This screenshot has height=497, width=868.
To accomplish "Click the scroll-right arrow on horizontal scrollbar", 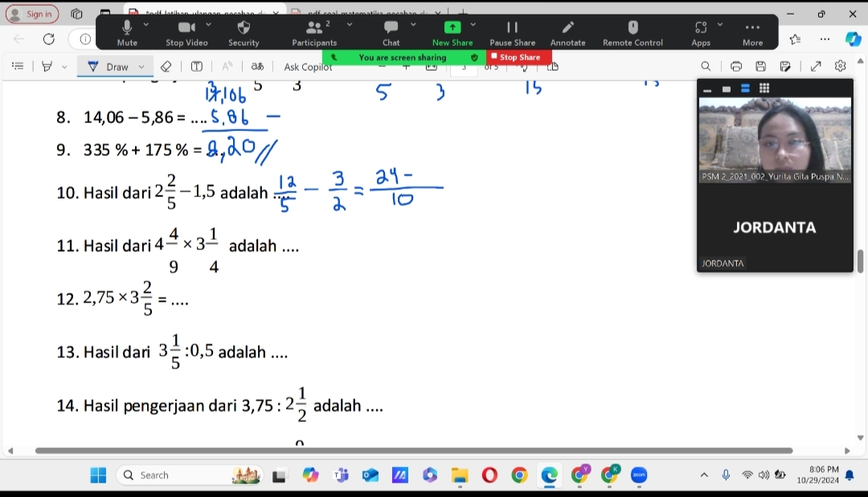I will pos(847,450).
